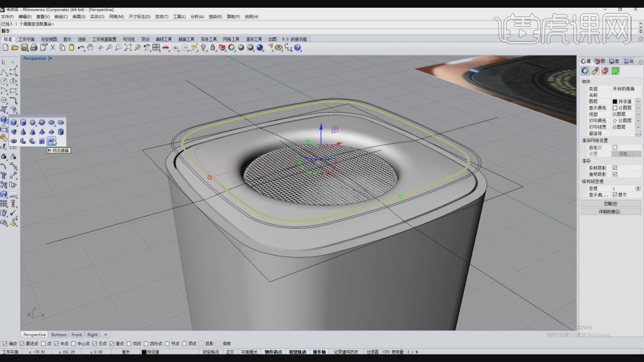Select the Cone tool in flyout
Viewport: 644px width, 362px height.
click(23, 132)
